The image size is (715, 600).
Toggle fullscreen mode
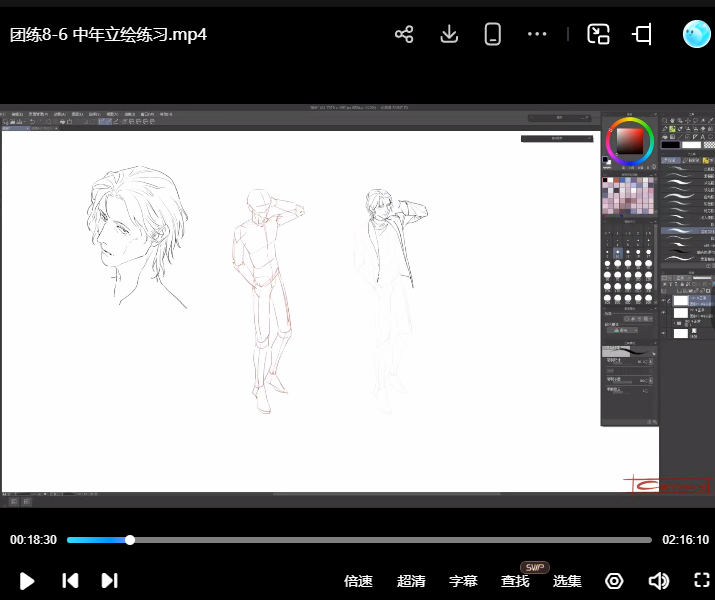tap(701, 581)
